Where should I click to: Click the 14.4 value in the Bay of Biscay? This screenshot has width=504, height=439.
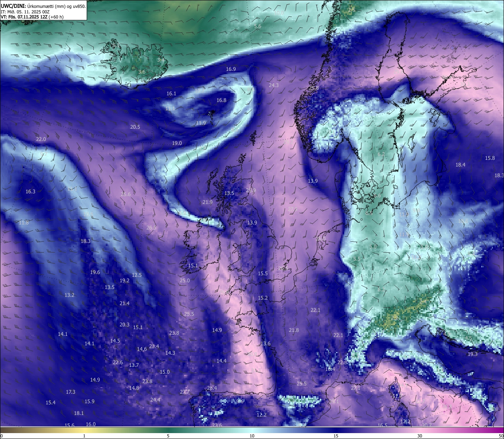pyautogui.click(x=221, y=361)
